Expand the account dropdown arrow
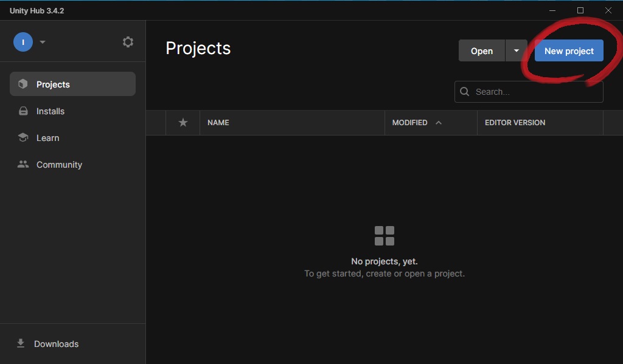The height and width of the screenshot is (364, 623). click(x=43, y=42)
